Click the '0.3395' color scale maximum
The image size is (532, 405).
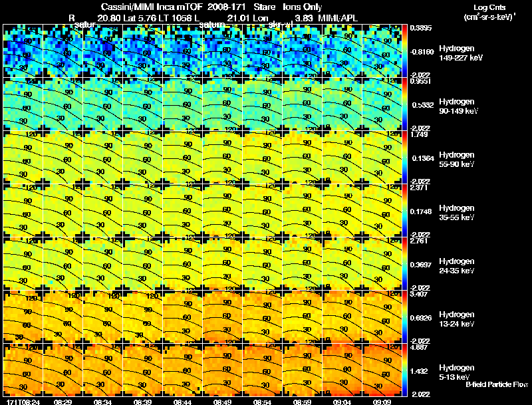(x=421, y=28)
